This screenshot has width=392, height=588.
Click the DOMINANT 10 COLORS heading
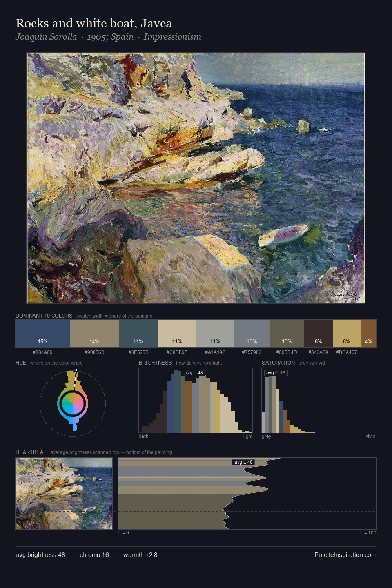[x=44, y=316]
